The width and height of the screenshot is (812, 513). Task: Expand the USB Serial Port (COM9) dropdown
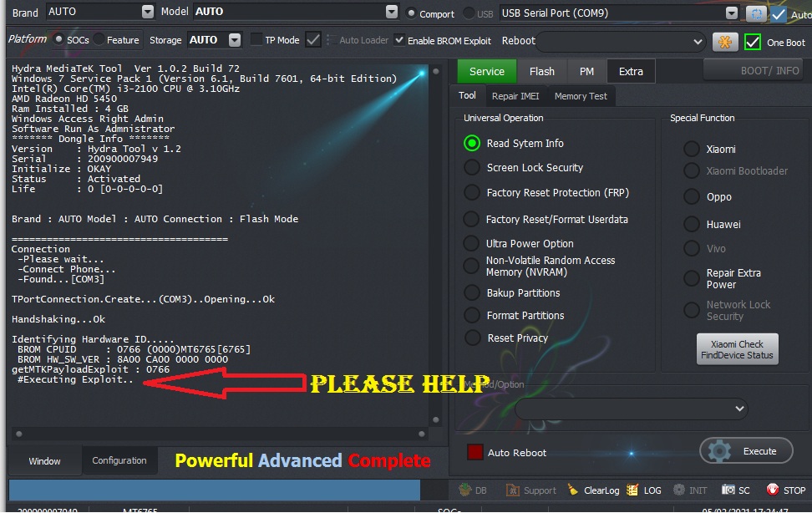point(731,13)
